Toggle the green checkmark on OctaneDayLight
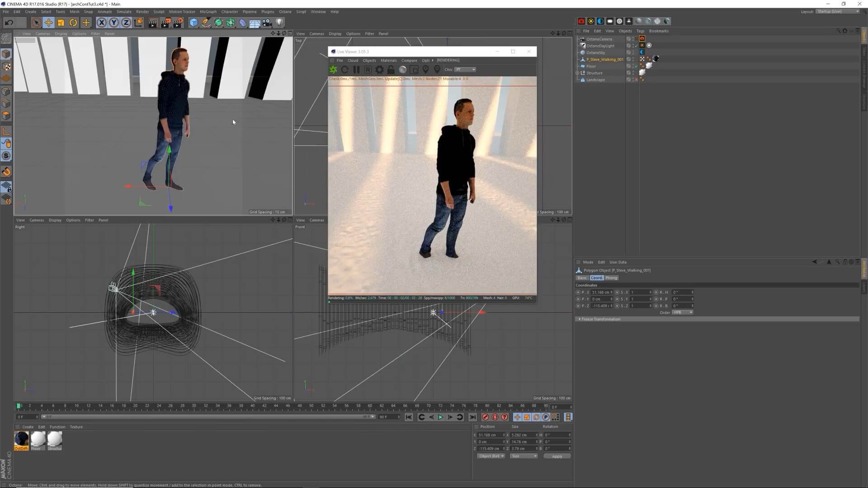This screenshot has width=868, height=488. tap(636, 46)
